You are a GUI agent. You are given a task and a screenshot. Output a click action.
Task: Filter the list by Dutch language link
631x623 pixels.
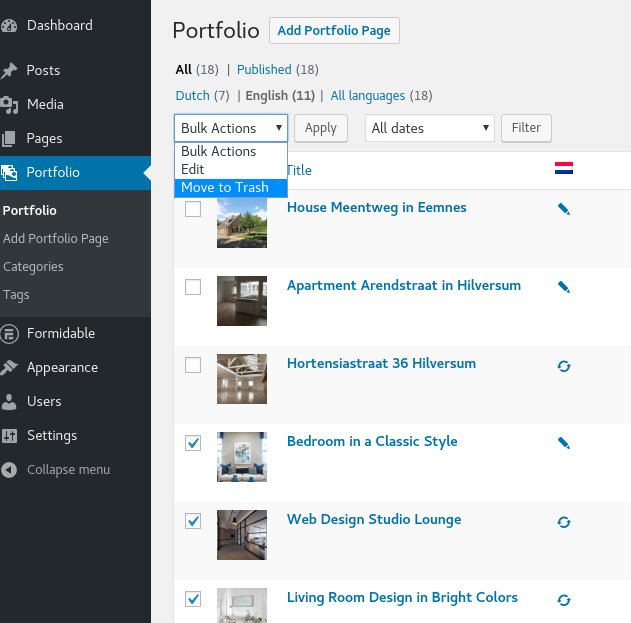(x=193, y=96)
